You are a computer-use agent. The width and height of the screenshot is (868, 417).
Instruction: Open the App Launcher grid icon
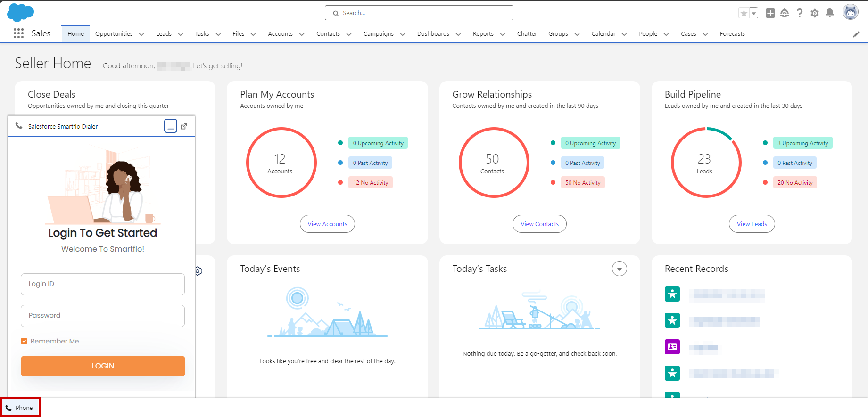click(x=19, y=33)
